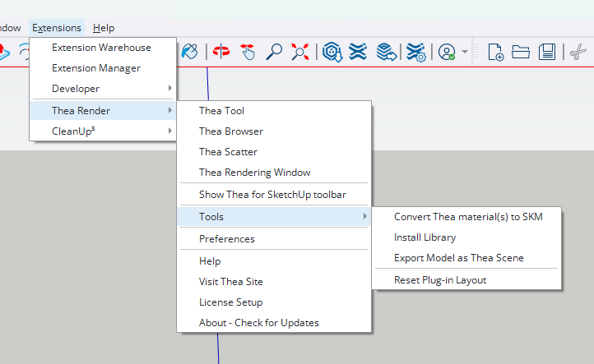Viewport: 594px width, 364px height.
Task: Activate the Pan hand tool
Action: [x=248, y=52]
